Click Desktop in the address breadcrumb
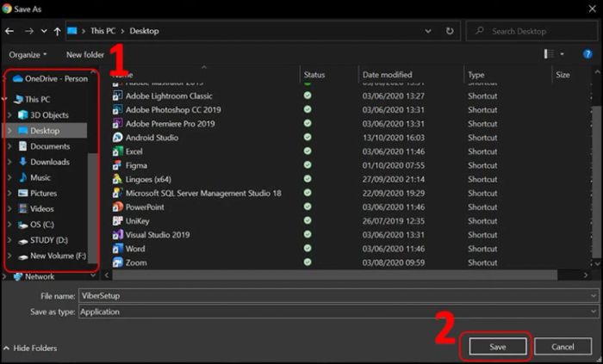The width and height of the screenshot is (603, 364). 144,31
